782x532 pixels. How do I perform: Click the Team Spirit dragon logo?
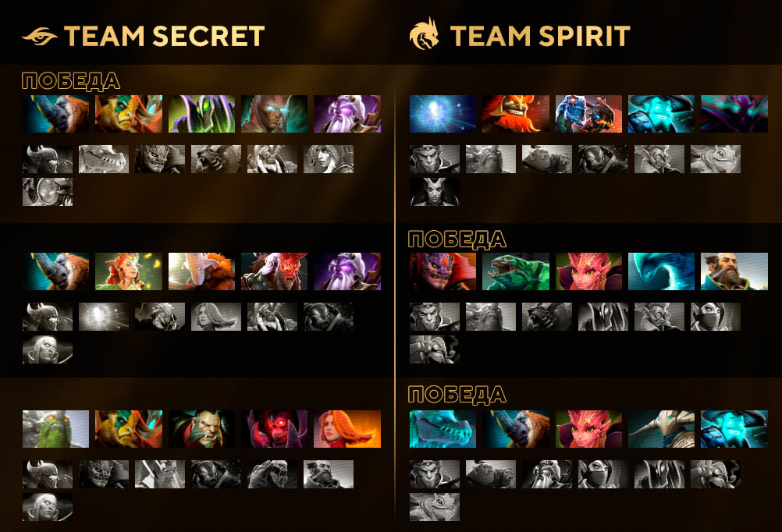point(425,34)
